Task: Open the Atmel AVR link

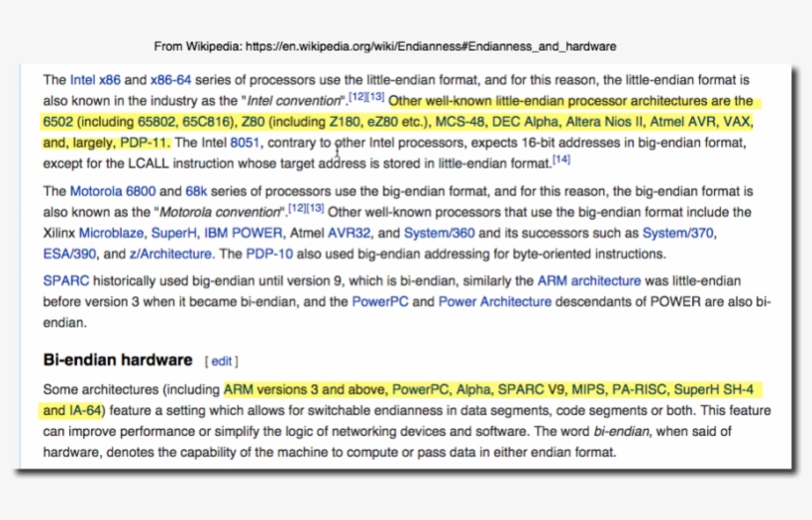Action: [682, 122]
